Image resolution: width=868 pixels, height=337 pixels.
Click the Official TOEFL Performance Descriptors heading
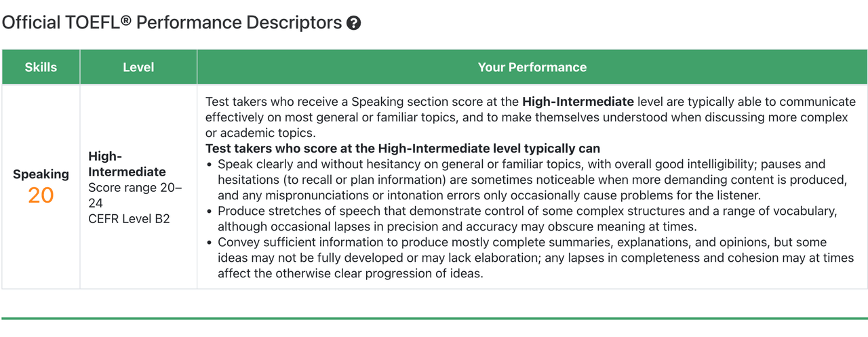(x=172, y=23)
